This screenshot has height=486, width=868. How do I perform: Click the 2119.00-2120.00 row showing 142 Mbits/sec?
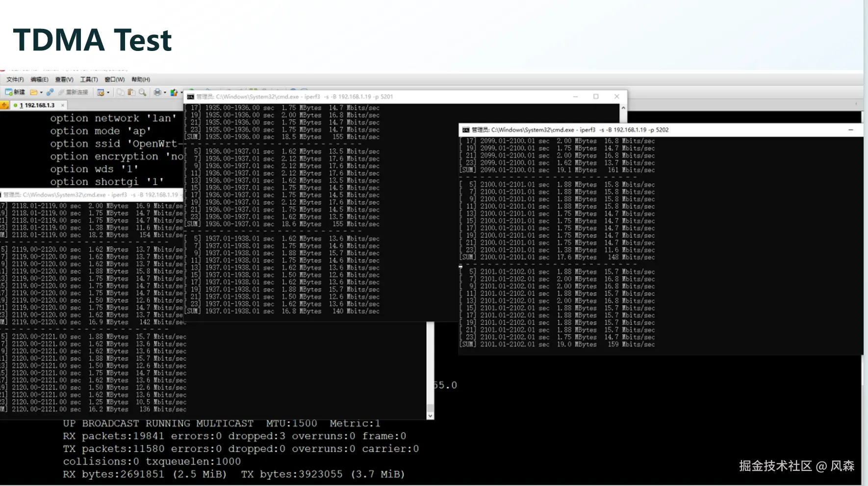point(93,322)
